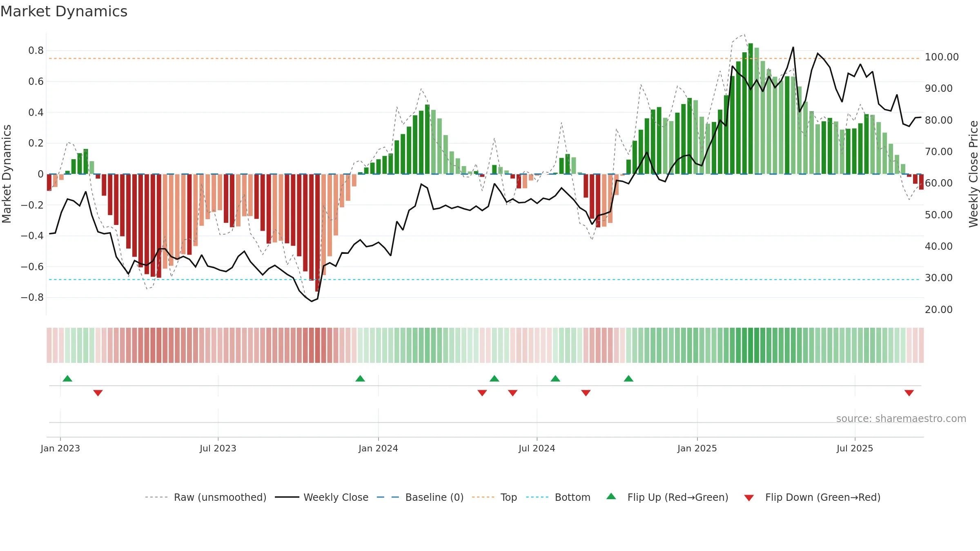
Task: Click the Flip Down marker in August 2024
Action: click(x=586, y=393)
